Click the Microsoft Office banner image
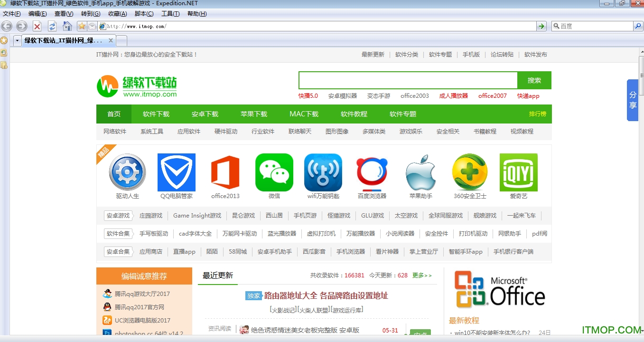Viewport: 644px width, 342px height. 499,289
